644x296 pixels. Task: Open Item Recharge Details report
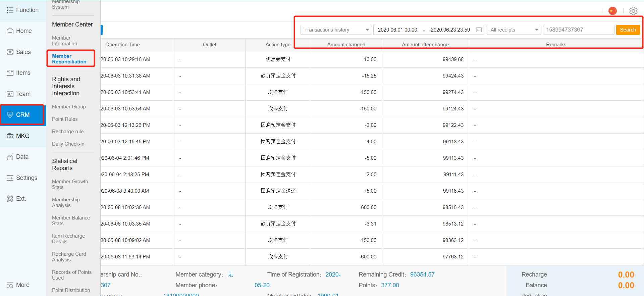(x=68, y=239)
